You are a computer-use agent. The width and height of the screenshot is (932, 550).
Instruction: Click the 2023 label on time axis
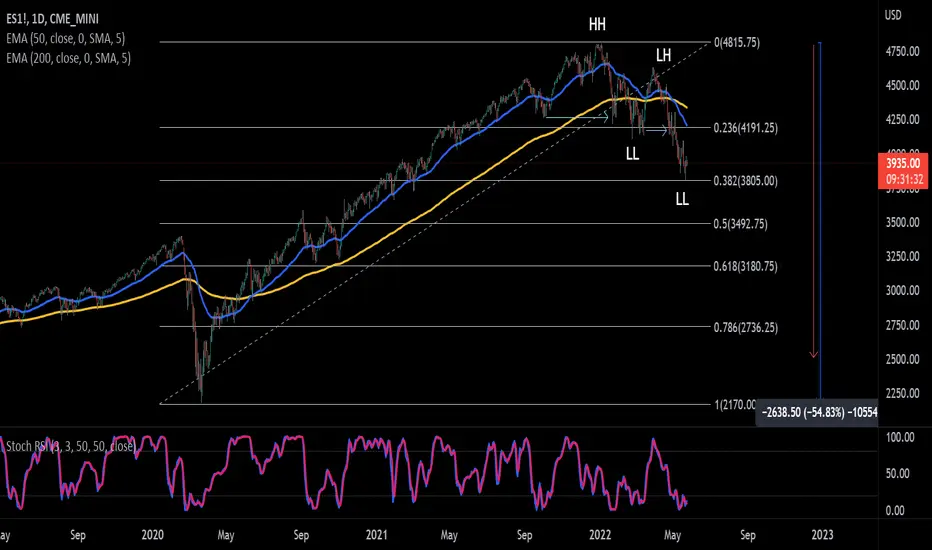(x=823, y=535)
